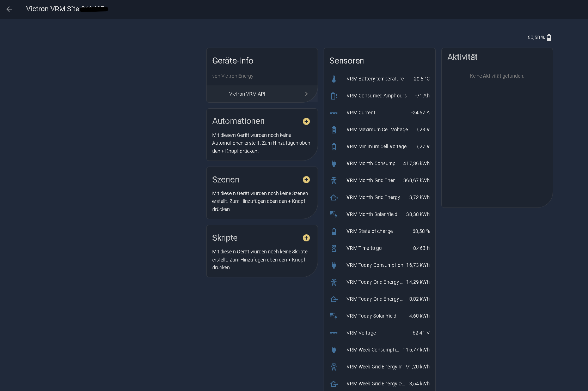This screenshot has width=588, height=391.
Task: Click the battery icon at top right
Action: pyautogui.click(x=549, y=38)
